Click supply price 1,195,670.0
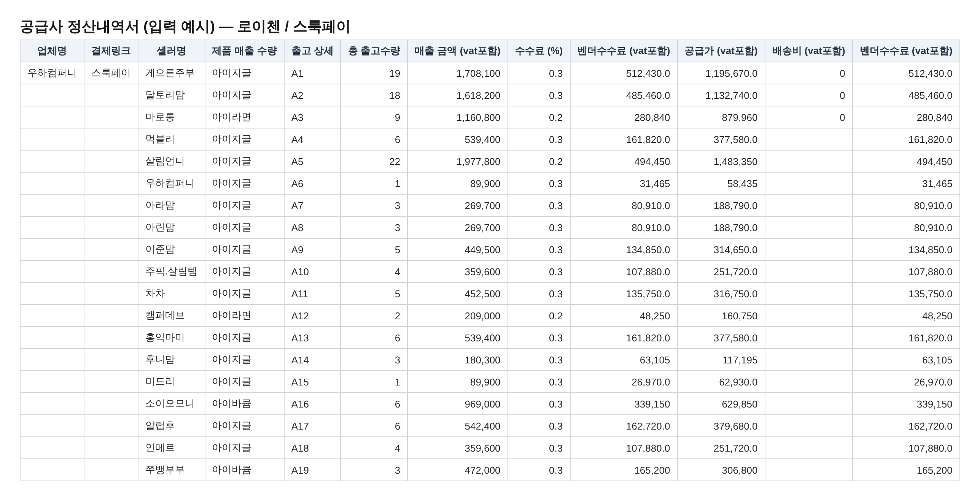980x498 pixels. pos(721,73)
